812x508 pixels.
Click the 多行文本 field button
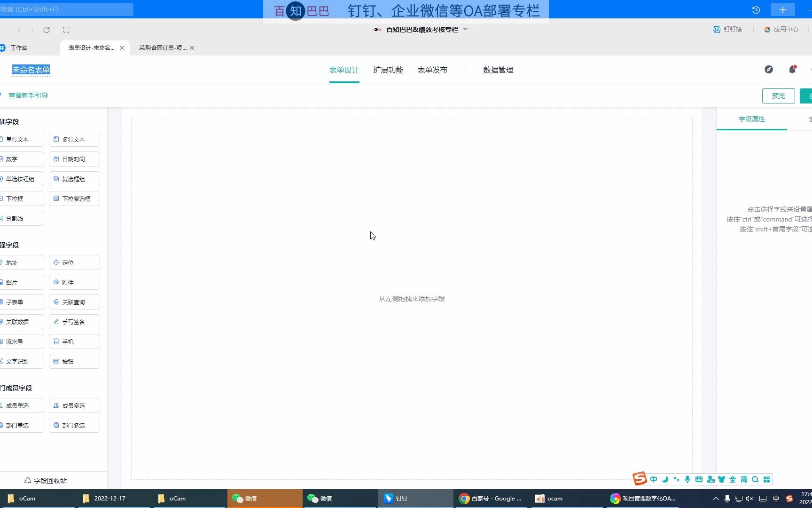coord(74,139)
